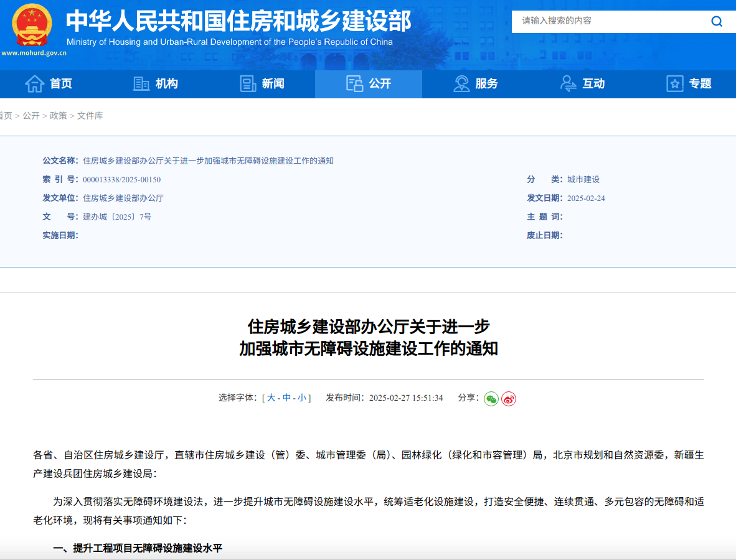Click category value 城市建设
Image resolution: width=736 pixels, height=560 pixels.
coord(583,180)
